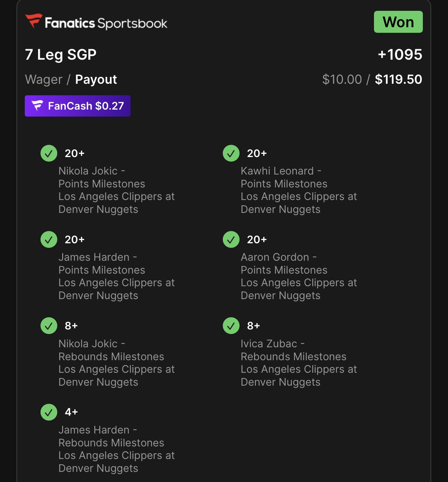Click checkmark icon for Harden 20+ points
Screen dimensions: 448x482
click(49, 239)
